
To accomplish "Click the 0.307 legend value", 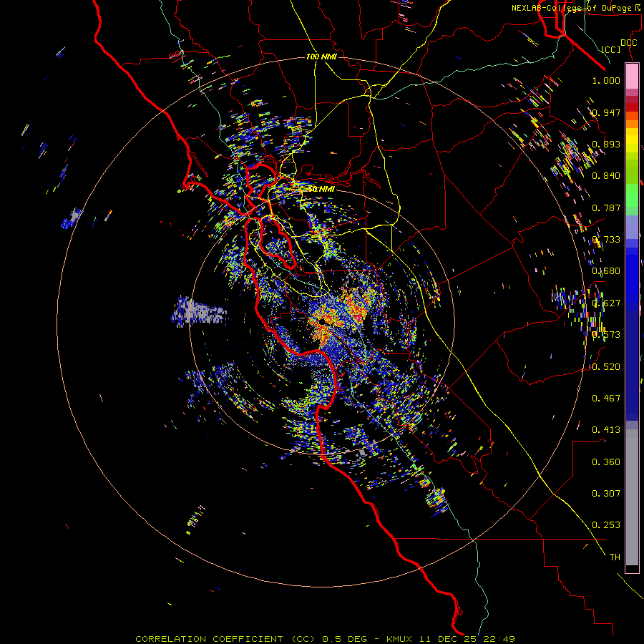I will tap(606, 494).
